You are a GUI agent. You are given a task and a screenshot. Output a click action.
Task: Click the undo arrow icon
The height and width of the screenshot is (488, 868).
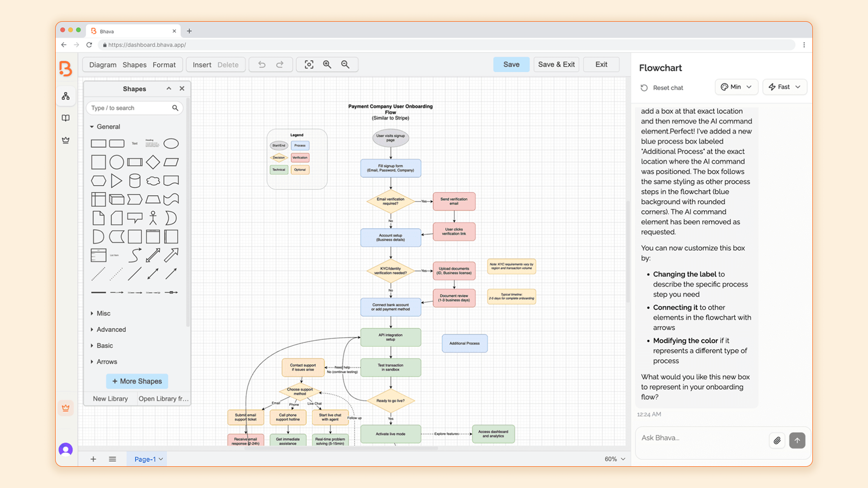tap(262, 65)
